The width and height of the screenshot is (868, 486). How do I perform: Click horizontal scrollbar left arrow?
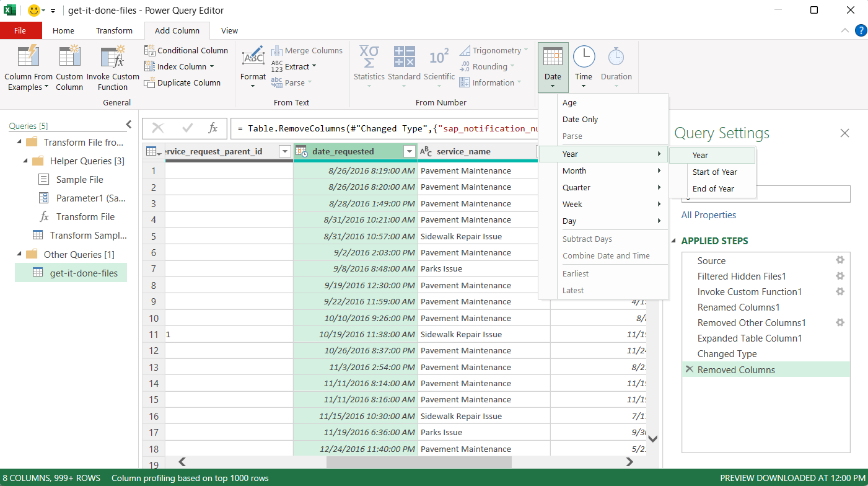point(182,461)
